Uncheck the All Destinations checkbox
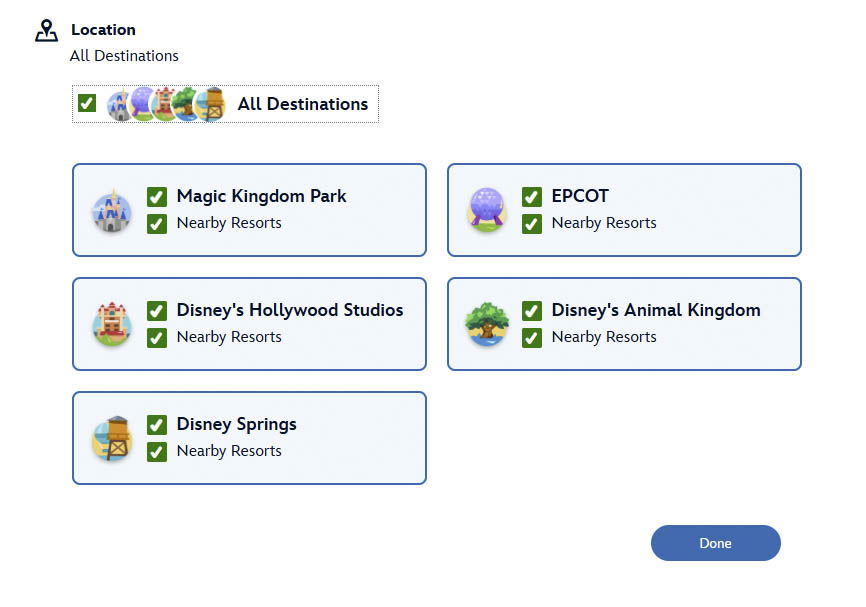The height and width of the screenshot is (607, 866). 87,103
